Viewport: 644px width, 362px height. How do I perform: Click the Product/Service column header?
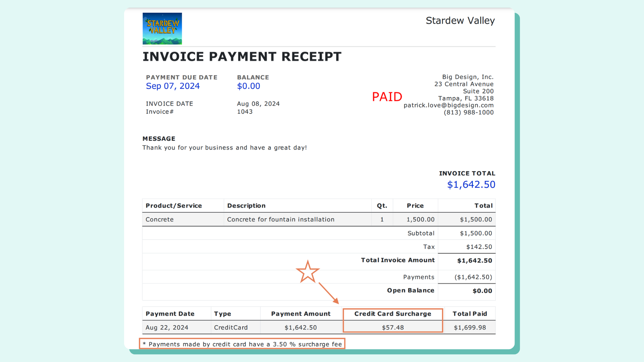[174, 206]
